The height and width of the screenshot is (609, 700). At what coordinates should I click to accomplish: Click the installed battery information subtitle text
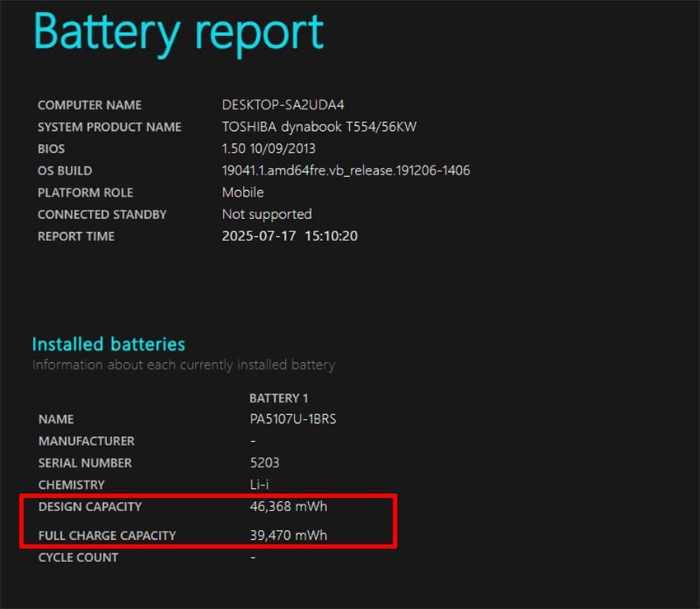tap(184, 365)
